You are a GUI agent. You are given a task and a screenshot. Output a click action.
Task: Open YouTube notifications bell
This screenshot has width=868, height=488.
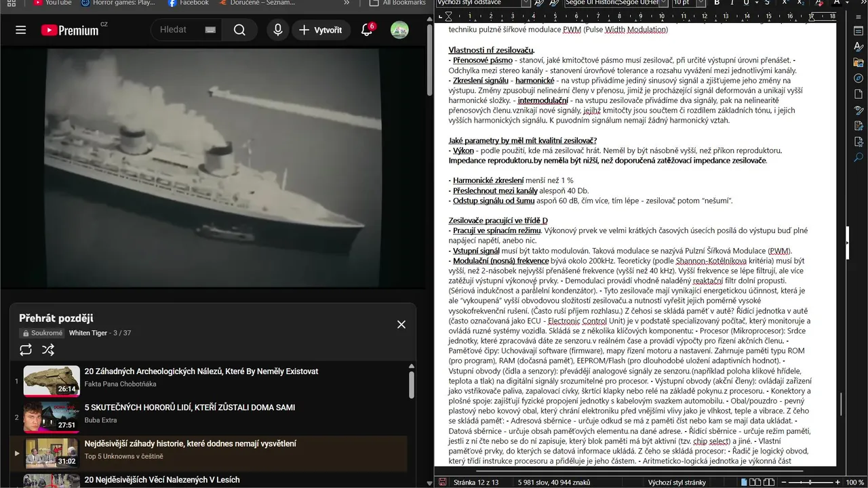(x=367, y=30)
